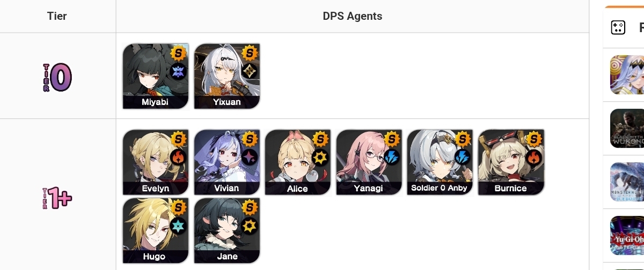This screenshot has width=644, height=270.
Task: Click Yanagi's electric element icon
Action: click(391, 157)
